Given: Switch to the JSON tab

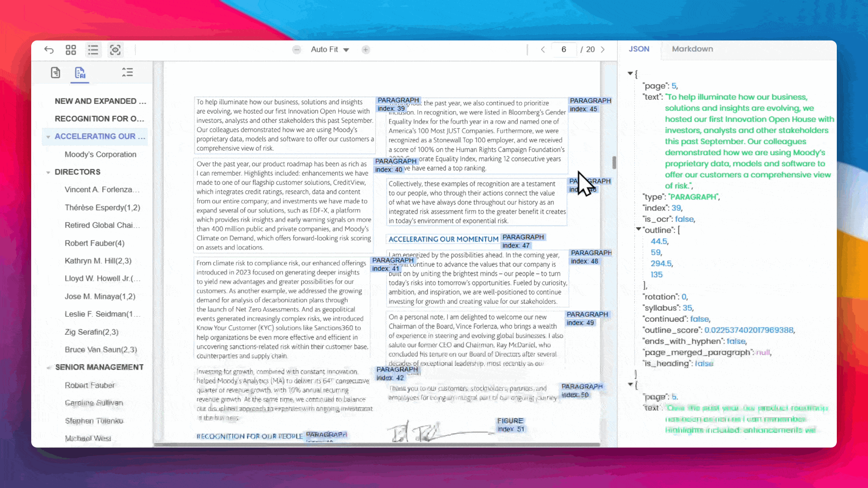Looking at the screenshot, I should click(x=639, y=49).
